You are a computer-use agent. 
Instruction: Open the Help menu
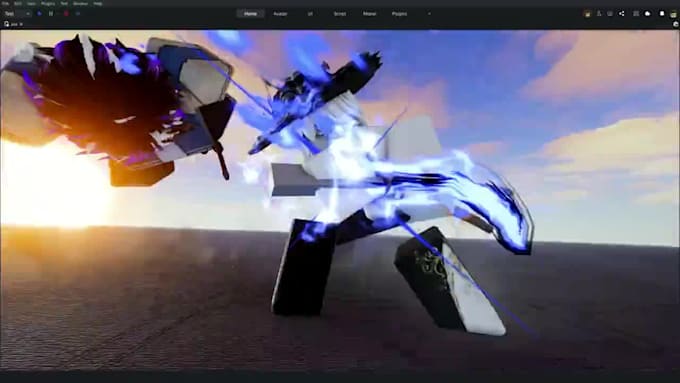pos(98,3)
